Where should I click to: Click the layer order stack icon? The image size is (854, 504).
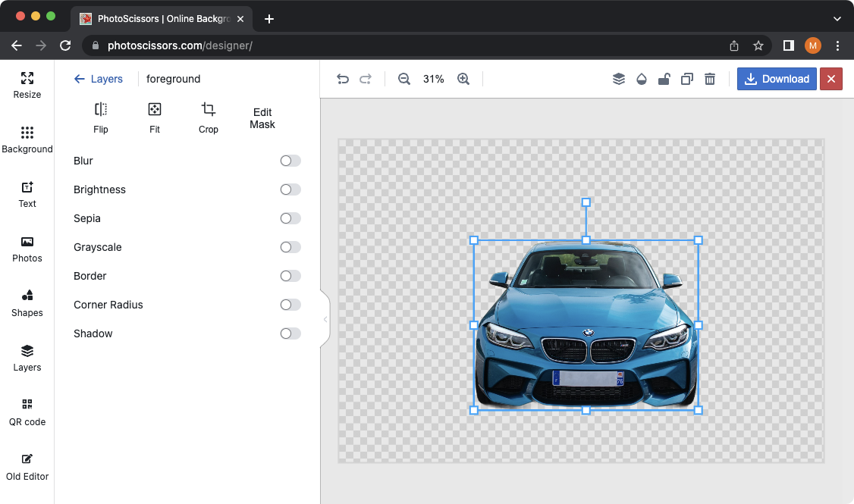tap(619, 79)
